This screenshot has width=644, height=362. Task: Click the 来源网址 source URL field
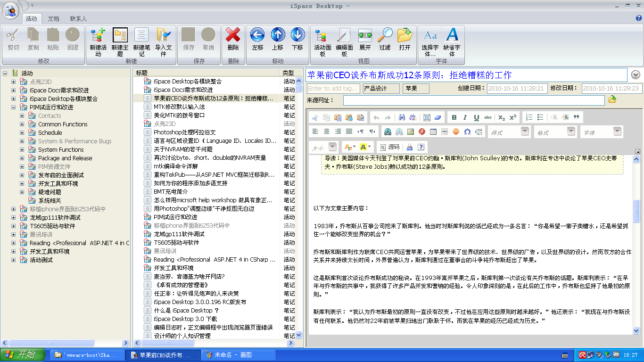(474, 100)
